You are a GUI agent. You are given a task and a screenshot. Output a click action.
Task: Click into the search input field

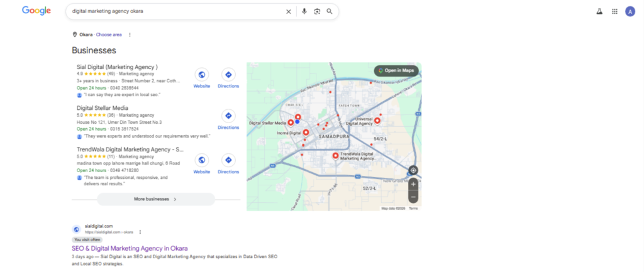point(177,11)
